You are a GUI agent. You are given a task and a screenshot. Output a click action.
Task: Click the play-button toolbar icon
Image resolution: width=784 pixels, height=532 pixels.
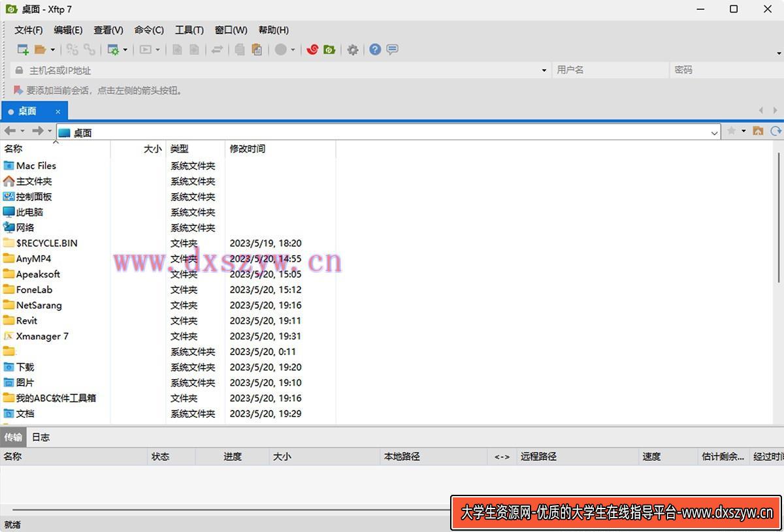coord(146,50)
